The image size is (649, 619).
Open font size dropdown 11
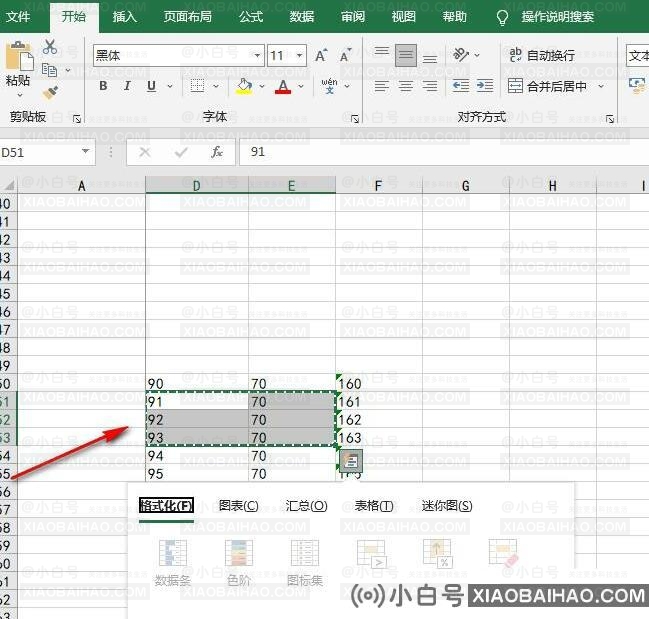tap(299, 55)
